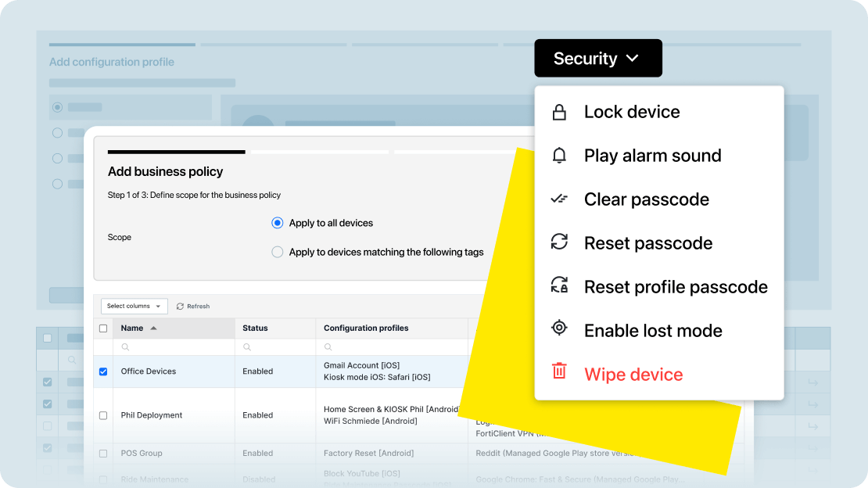The width and height of the screenshot is (868, 488).
Task: Uncheck the Office Devices row checkbox
Action: [103, 371]
